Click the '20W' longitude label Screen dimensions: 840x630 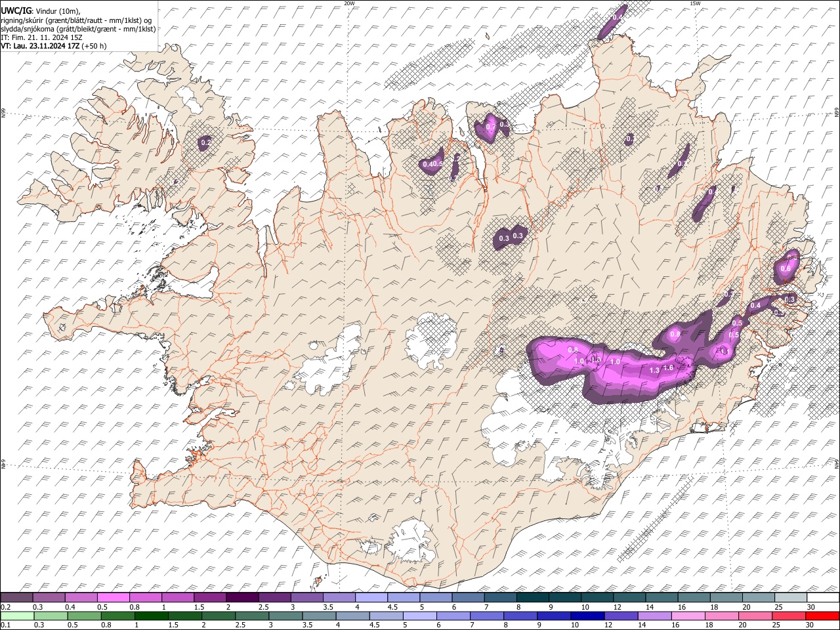click(349, 3)
